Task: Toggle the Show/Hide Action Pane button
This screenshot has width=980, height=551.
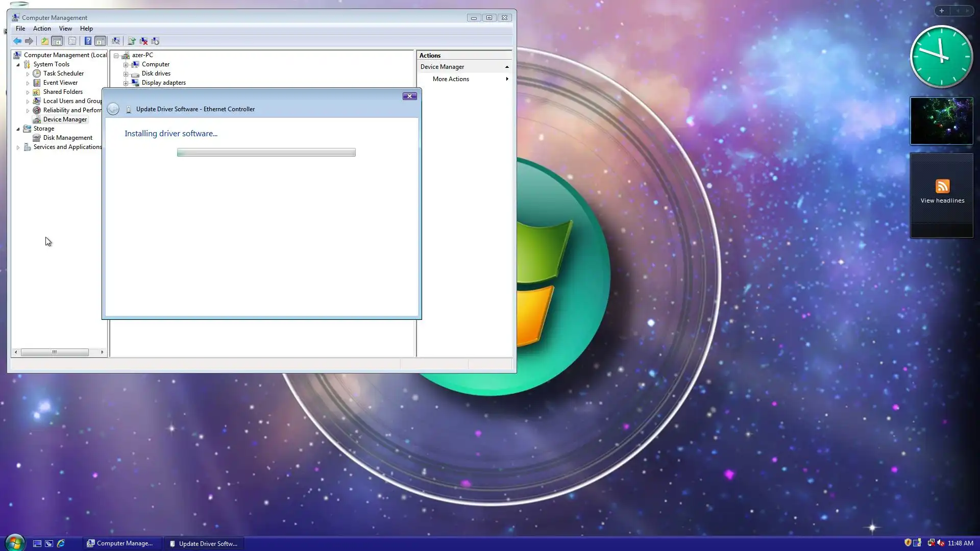Action: [101, 41]
